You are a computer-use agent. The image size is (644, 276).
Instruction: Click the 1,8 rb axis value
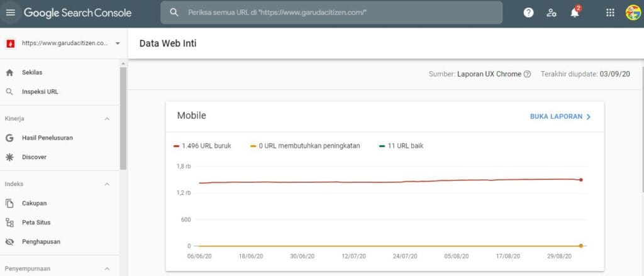184,167
